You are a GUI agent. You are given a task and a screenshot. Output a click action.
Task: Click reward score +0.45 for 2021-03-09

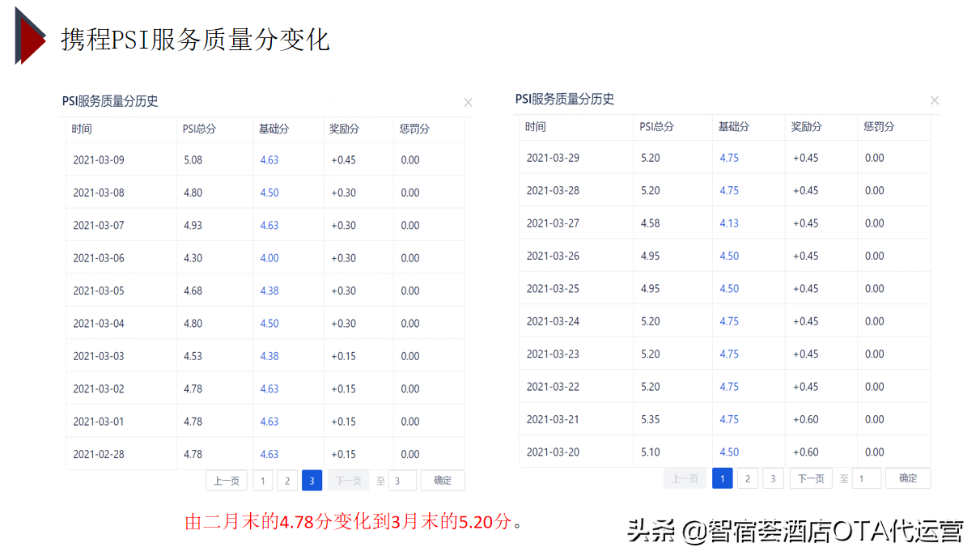point(343,160)
